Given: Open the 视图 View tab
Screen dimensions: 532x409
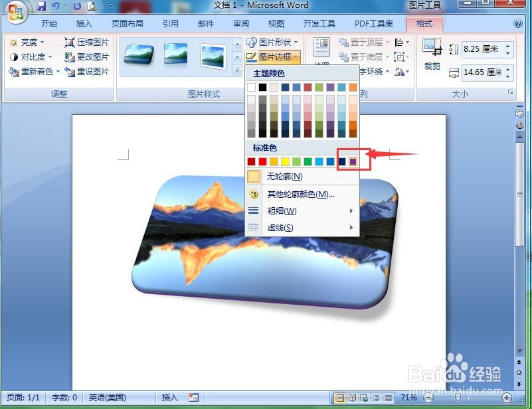Looking at the screenshot, I should point(276,24).
